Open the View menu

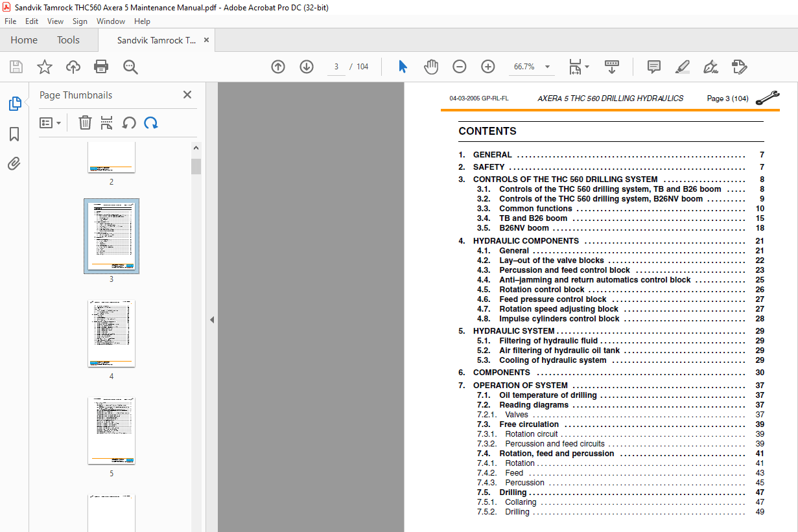55,21
